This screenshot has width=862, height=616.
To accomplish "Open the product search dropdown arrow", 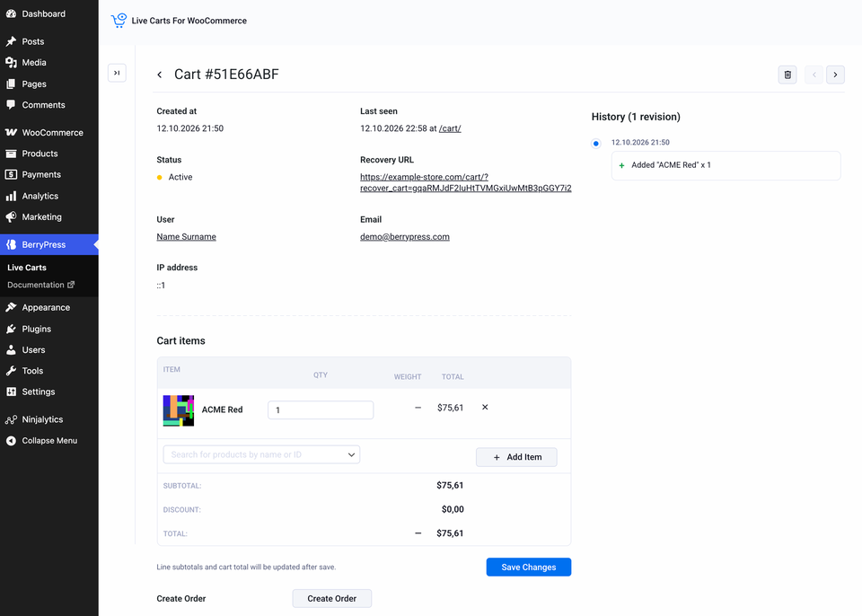I will [x=351, y=455].
